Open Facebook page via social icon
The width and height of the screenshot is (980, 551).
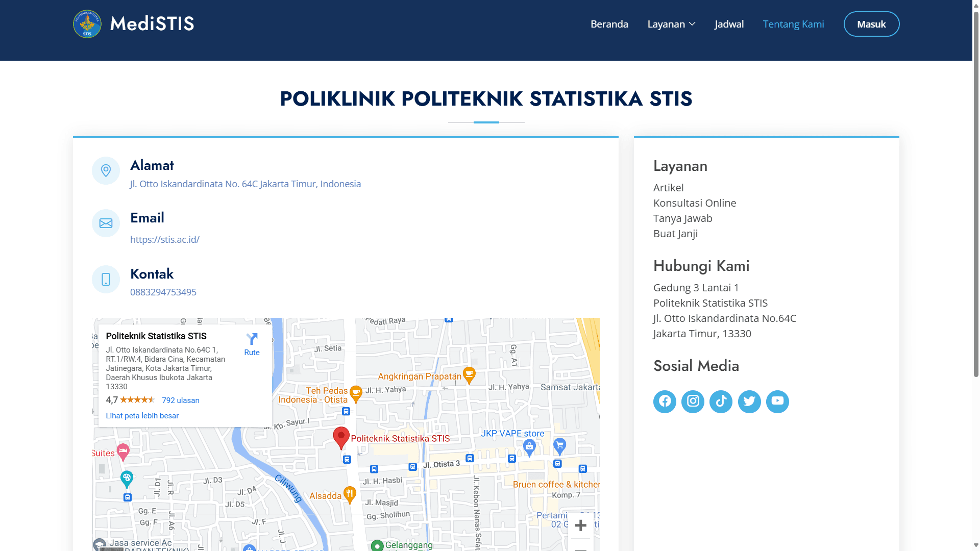665,402
